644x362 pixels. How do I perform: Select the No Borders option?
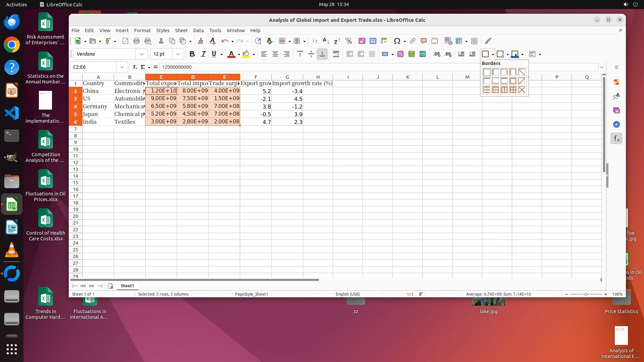(x=487, y=72)
